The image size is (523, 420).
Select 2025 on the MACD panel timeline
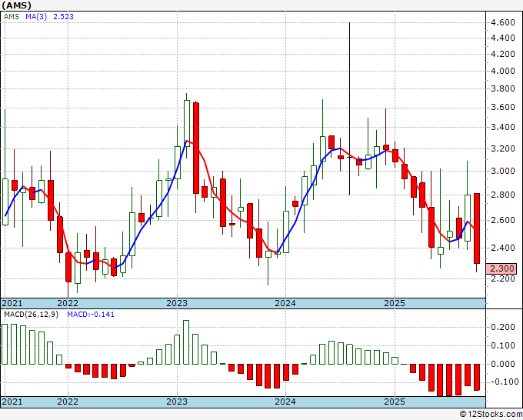[x=394, y=402]
